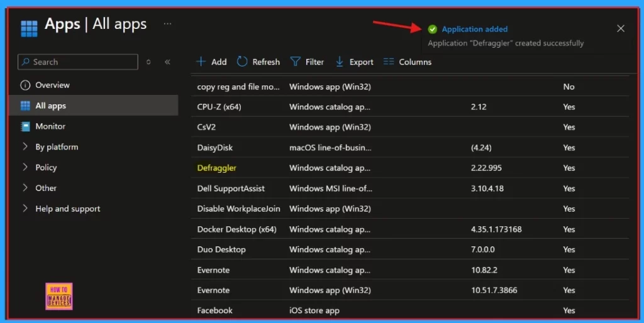Click the Export button label
The image size is (644, 323).
point(362,62)
